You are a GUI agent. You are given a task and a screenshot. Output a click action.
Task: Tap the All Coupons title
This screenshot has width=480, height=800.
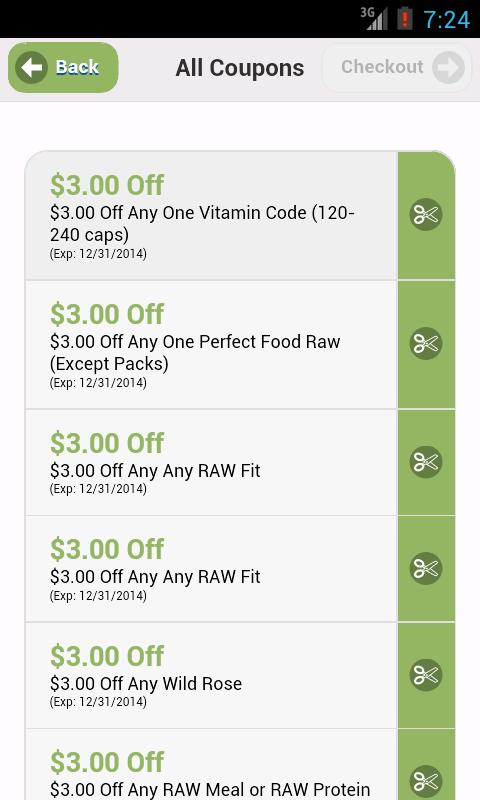point(240,68)
